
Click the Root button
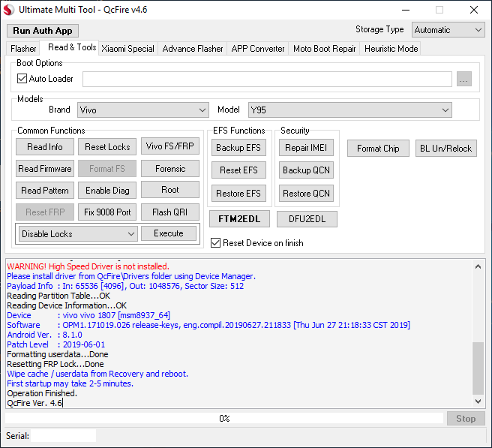click(x=170, y=190)
